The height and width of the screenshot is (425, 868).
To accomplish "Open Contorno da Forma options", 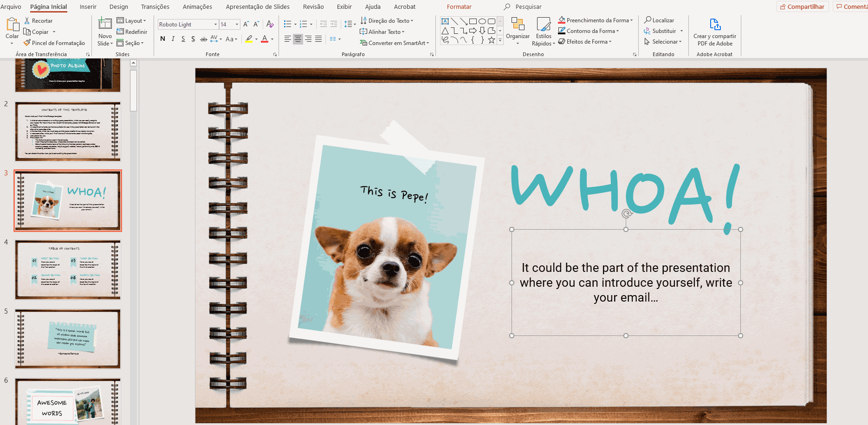I will [x=589, y=31].
